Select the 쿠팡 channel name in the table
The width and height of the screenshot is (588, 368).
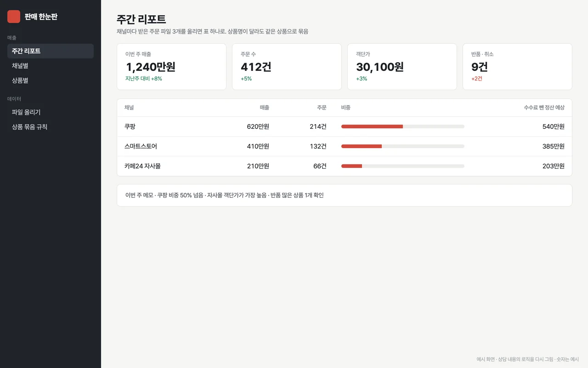click(130, 126)
